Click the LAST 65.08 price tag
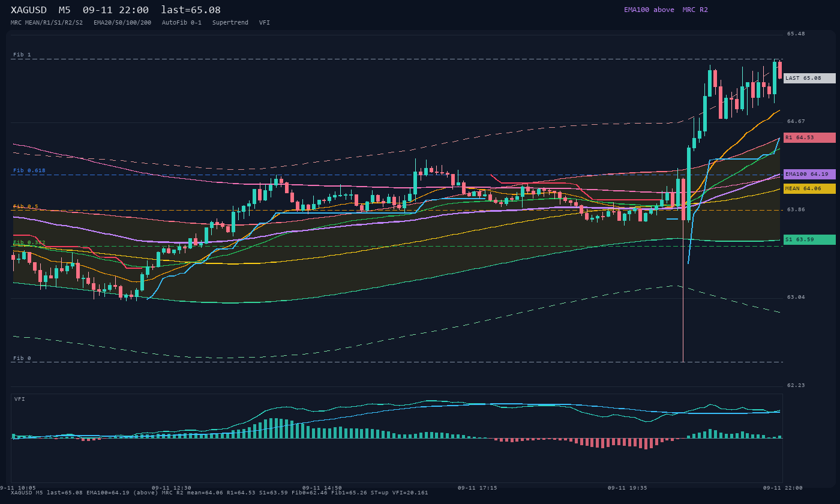 pyautogui.click(x=809, y=78)
